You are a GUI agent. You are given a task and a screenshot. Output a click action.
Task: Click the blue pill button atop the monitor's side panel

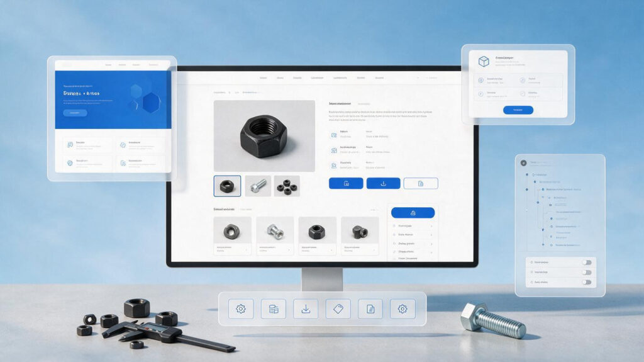coord(413,213)
